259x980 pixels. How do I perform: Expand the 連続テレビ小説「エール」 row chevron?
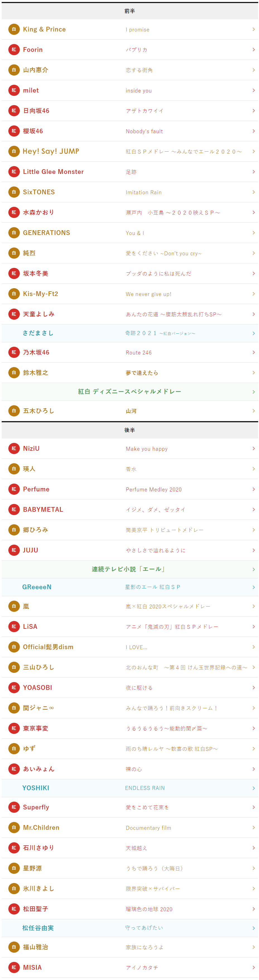tap(254, 569)
